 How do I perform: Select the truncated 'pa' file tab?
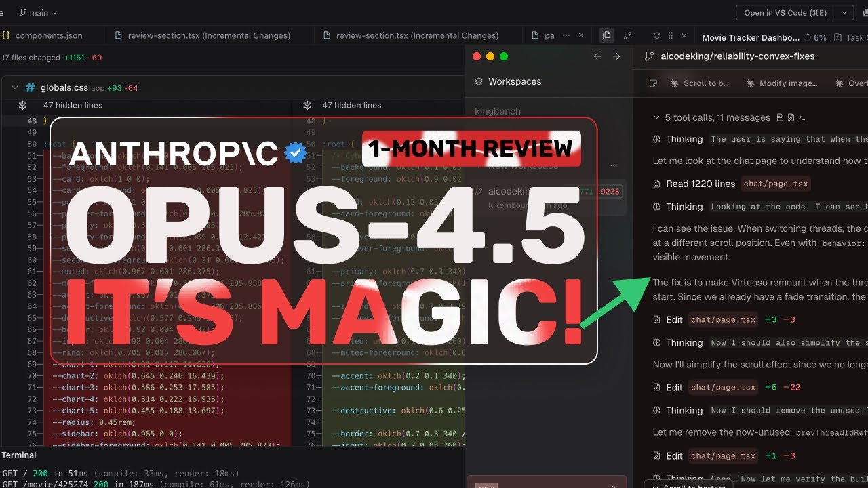tap(543, 35)
